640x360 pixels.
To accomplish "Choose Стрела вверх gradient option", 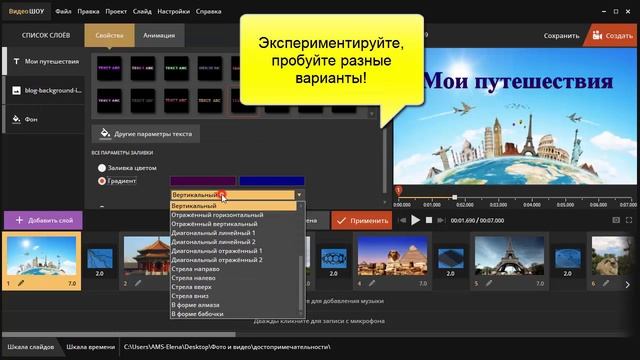I will [233, 287].
